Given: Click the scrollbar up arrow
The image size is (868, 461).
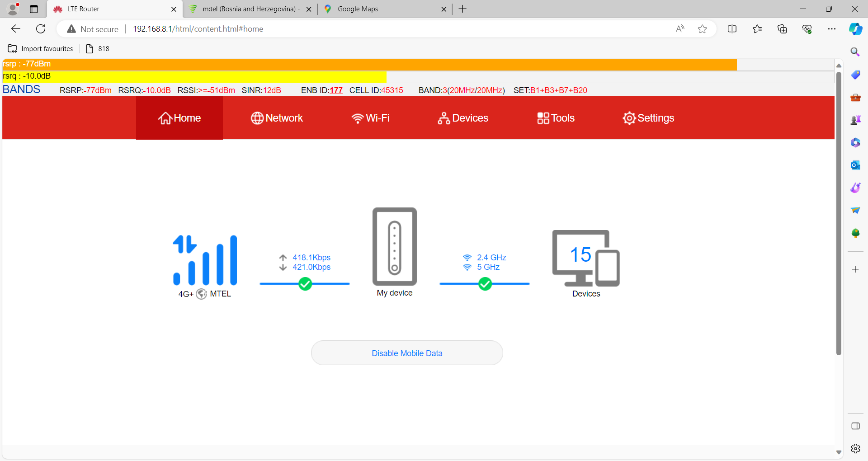Looking at the screenshot, I should point(839,66).
